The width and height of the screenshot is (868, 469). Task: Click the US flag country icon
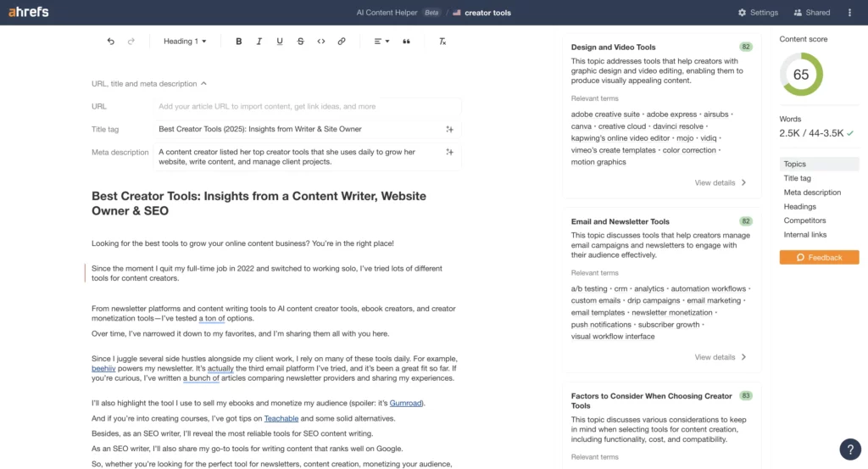[457, 12]
